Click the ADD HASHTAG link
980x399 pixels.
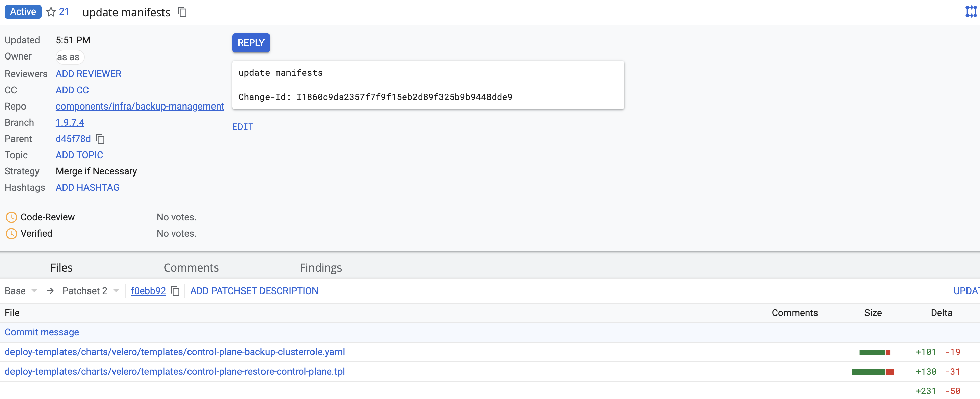pos(87,187)
